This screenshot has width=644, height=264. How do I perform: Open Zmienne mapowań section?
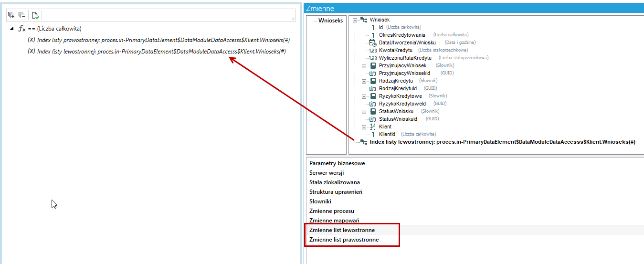pos(334,221)
